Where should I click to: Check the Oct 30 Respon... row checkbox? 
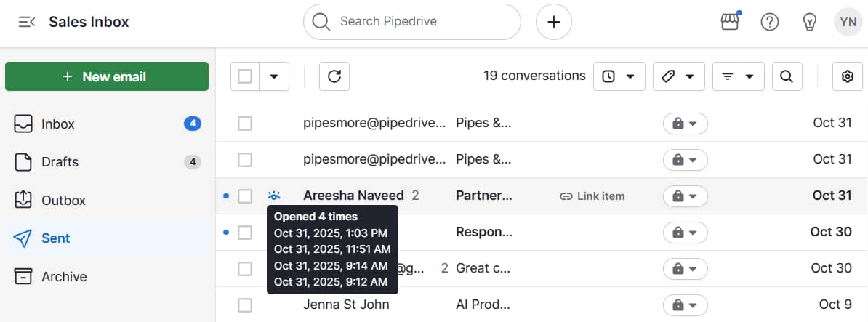tap(245, 233)
